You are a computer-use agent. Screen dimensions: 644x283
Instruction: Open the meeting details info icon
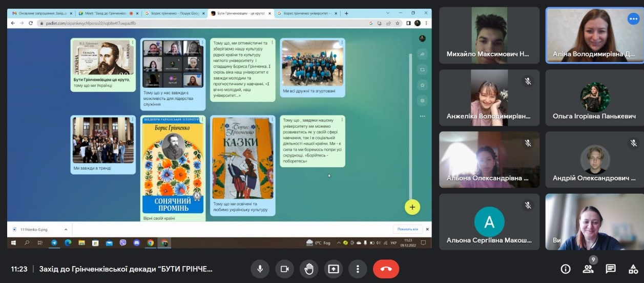566,269
